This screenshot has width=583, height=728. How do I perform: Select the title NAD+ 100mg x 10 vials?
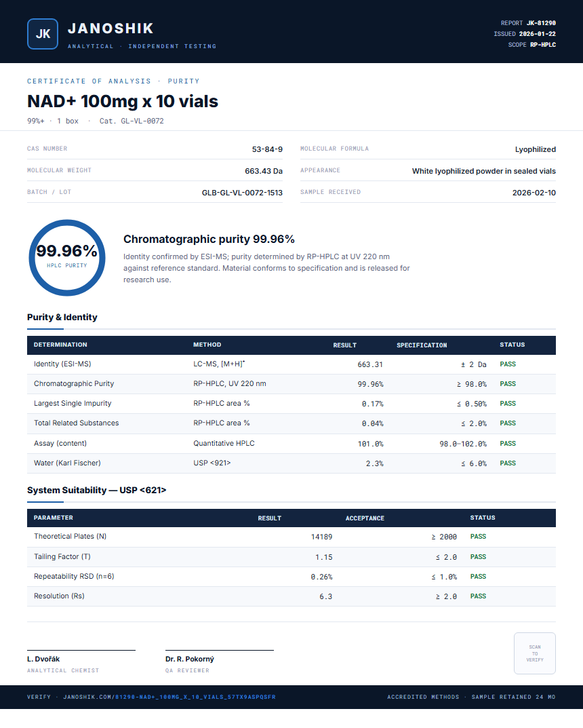[x=123, y=101]
